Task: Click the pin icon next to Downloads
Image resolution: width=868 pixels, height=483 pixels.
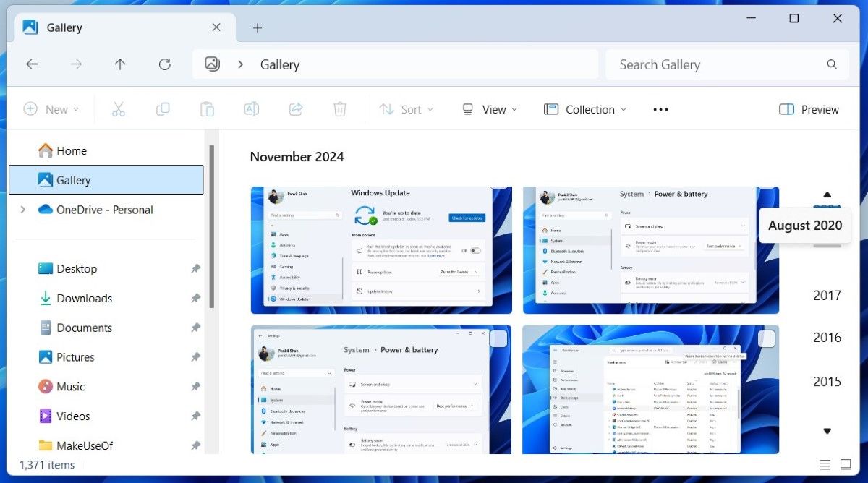Action: (x=195, y=298)
